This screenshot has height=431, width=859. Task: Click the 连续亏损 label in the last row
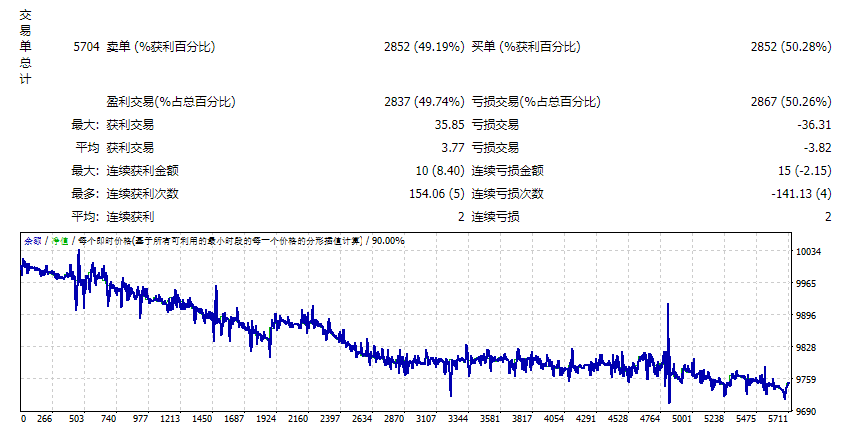[496, 217]
